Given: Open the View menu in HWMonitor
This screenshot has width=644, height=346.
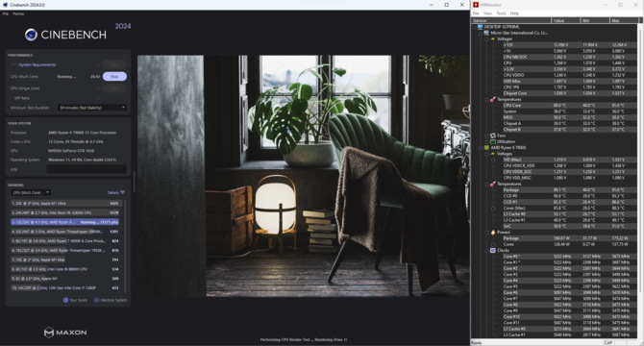Looking at the screenshot, I should tap(487, 13).
